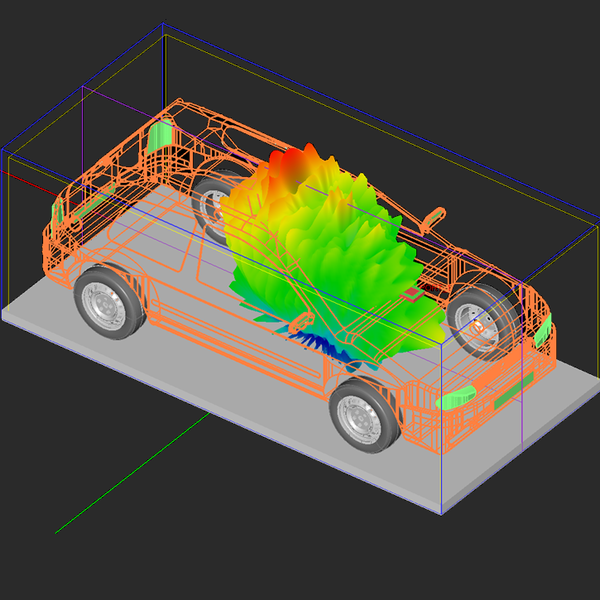Select the green tail light at the lower rear
The width and height of the screenshot is (600, 600).
[60, 210]
